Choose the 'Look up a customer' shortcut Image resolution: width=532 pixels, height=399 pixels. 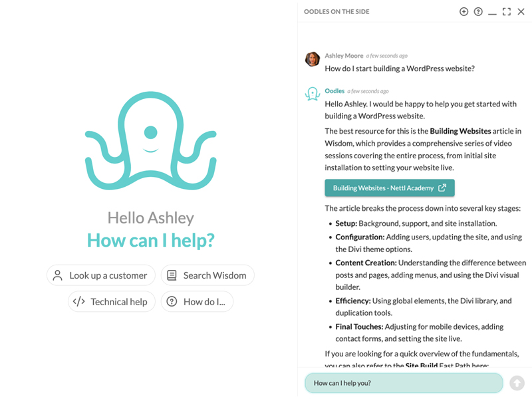pyautogui.click(x=101, y=275)
